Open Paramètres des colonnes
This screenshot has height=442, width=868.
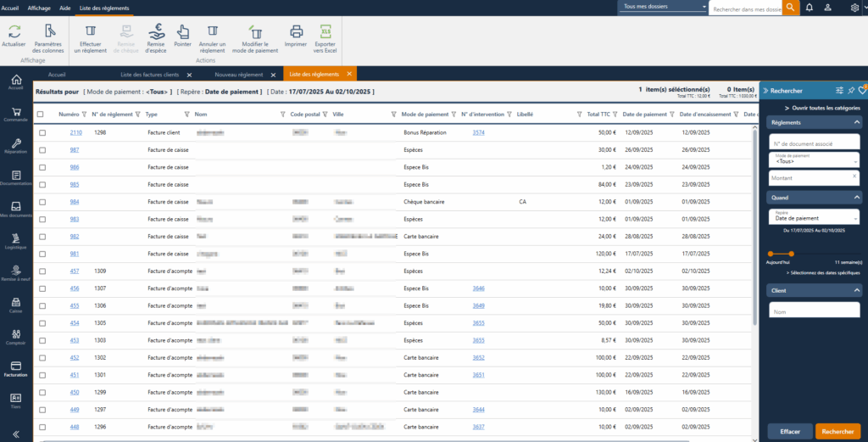(x=48, y=31)
